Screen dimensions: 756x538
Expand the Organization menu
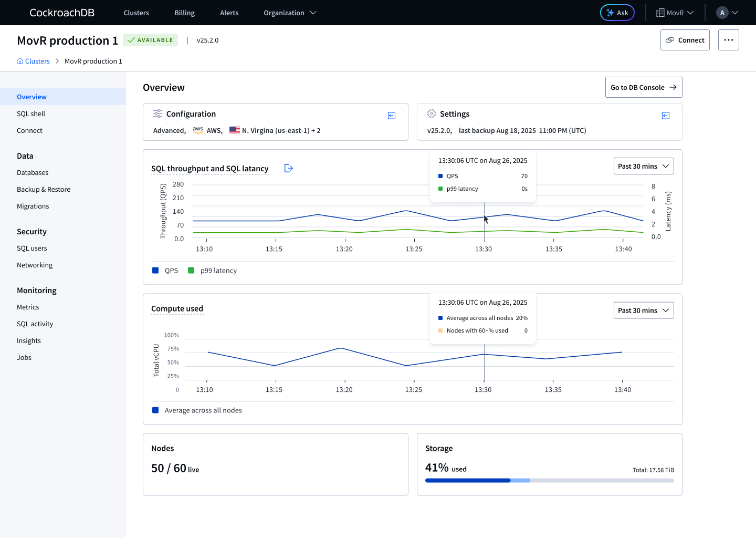click(290, 13)
